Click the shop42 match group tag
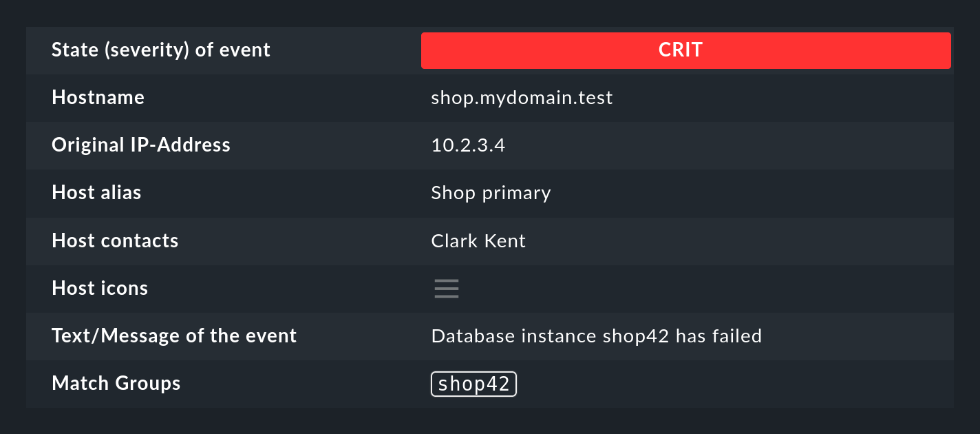This screenshot has height=434, width=980. [473, 384]
